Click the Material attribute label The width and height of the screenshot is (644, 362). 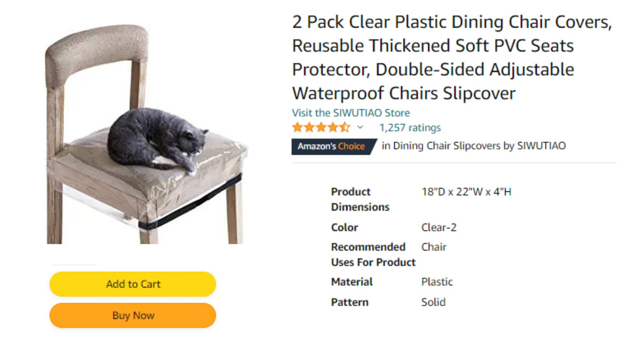[352, 282]
